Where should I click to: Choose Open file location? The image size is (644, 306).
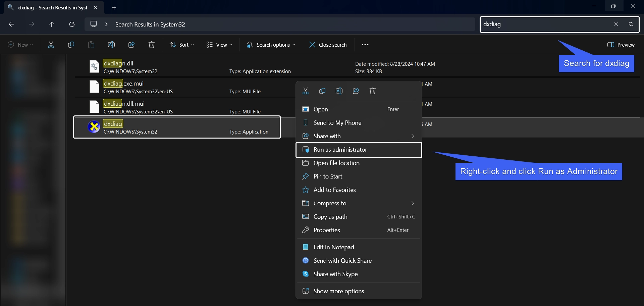(x=359, y=163)
